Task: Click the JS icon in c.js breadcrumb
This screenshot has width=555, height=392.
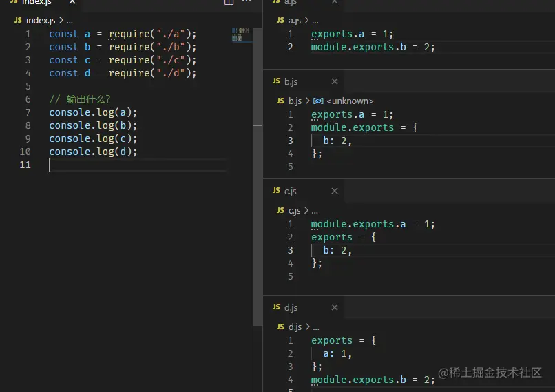Action: pos(280,210)
